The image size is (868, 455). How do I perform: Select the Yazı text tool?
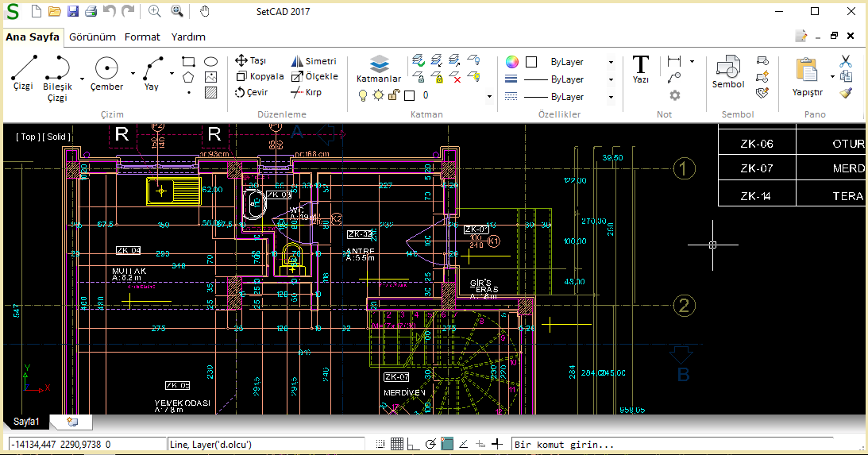pyautogui.click(x=640, y=69)
